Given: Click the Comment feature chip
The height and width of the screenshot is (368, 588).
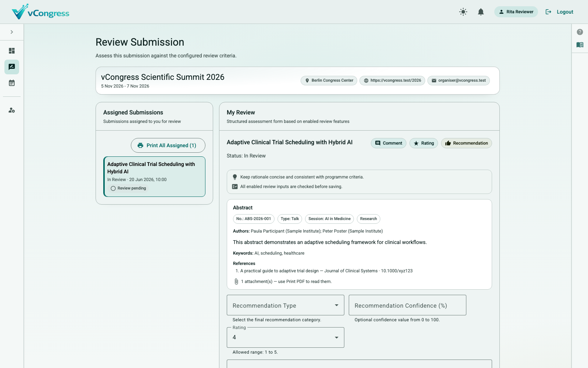Looking at the screenshot, I should 388,143.
